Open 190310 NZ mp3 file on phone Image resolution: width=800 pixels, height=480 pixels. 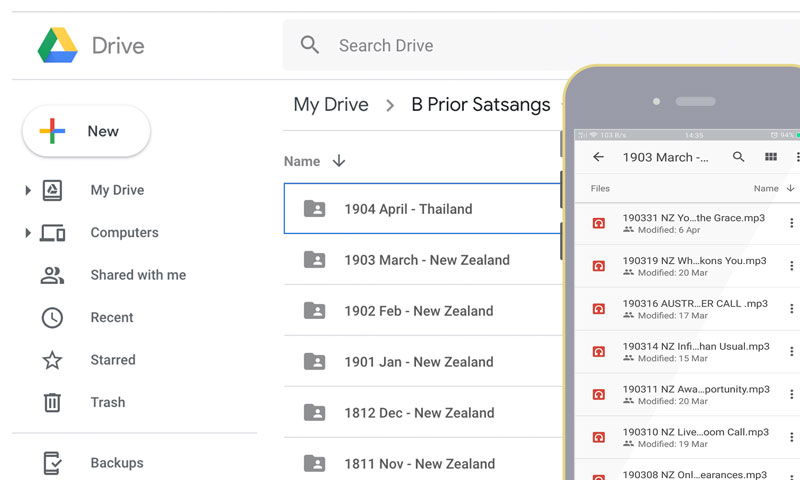pos(687,437)
